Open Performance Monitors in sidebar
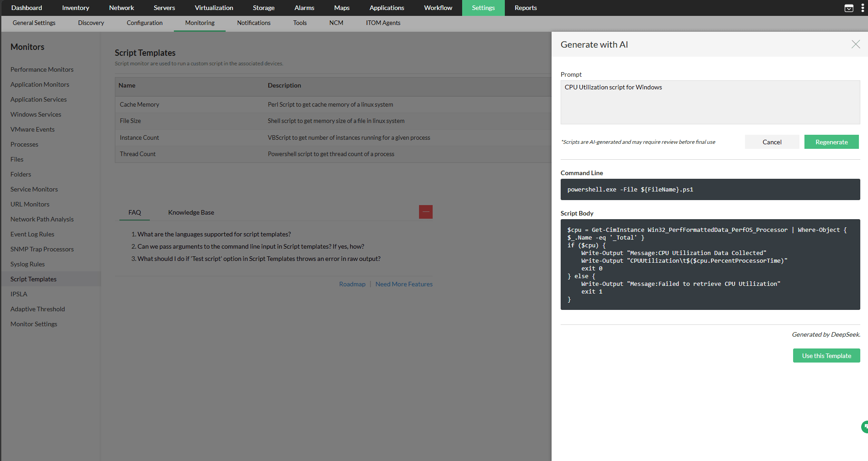Viewport: 868px width, 461px height. point(42,69)
